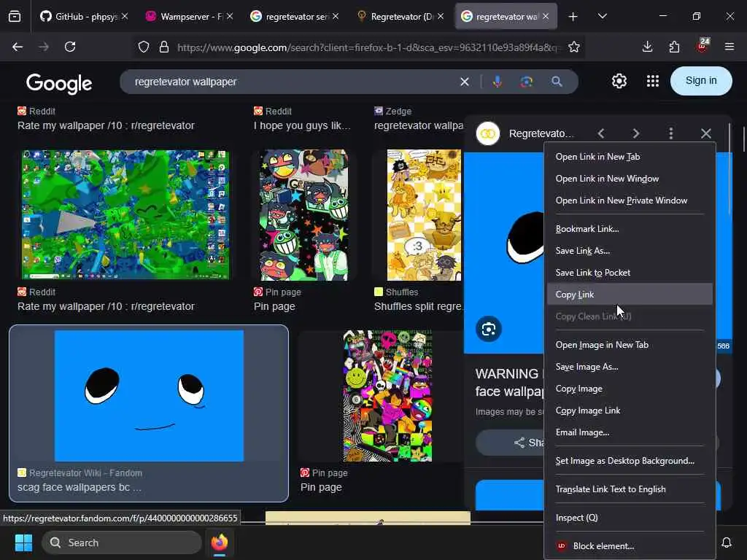Switch to regretevator ser Google tab

click(x=295, y=17)
